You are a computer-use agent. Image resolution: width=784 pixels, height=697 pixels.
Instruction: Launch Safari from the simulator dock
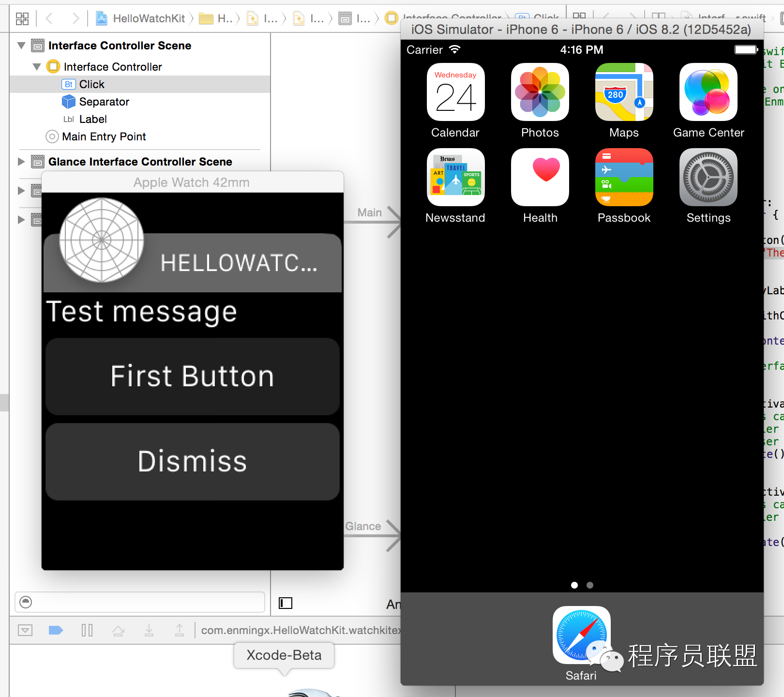[581, 635]
